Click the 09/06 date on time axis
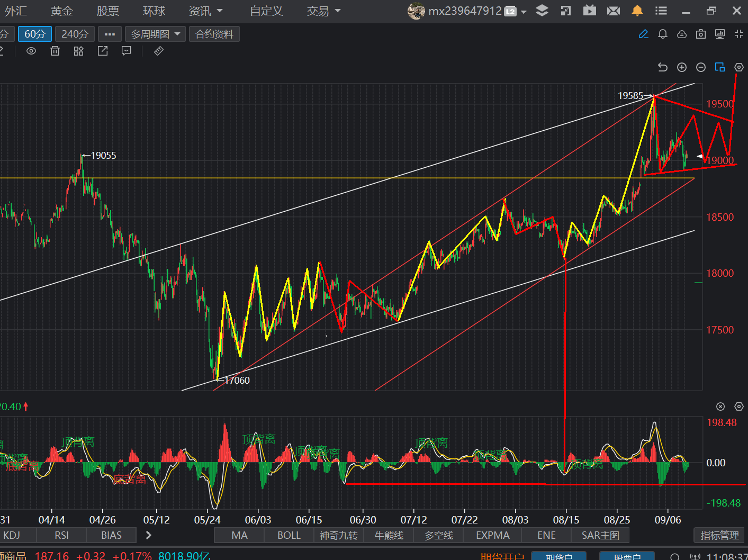The width and height of the screenshot is (748, 560). [668, 520]
